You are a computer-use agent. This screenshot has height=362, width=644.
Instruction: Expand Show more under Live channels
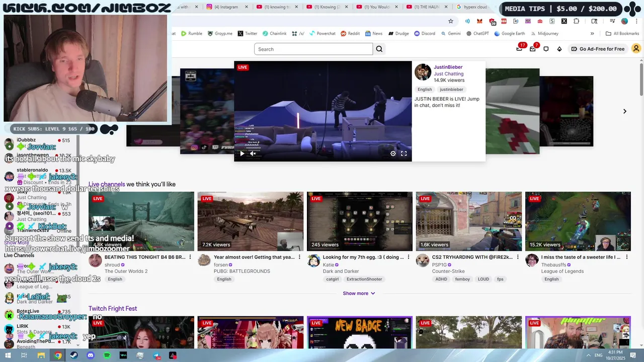[359, 293]
